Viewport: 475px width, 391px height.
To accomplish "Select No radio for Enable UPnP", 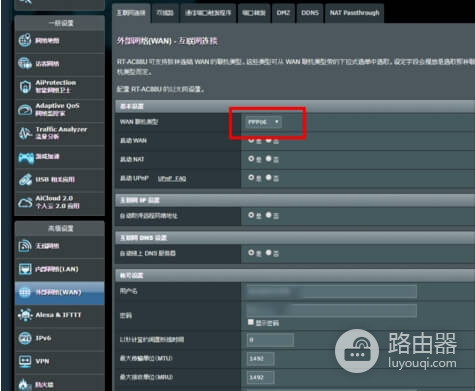I will pyautogui.click(x=268, y=177).
